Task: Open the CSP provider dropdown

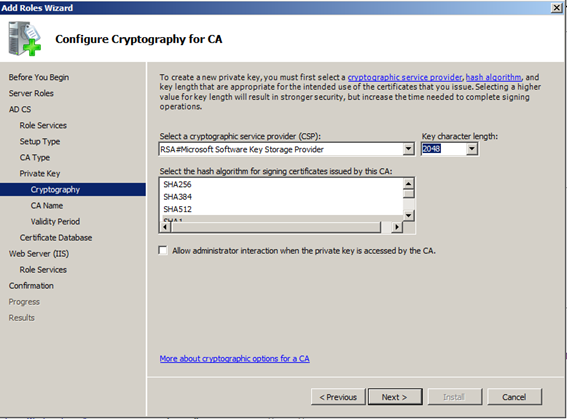Action: [x=408, y=149]
